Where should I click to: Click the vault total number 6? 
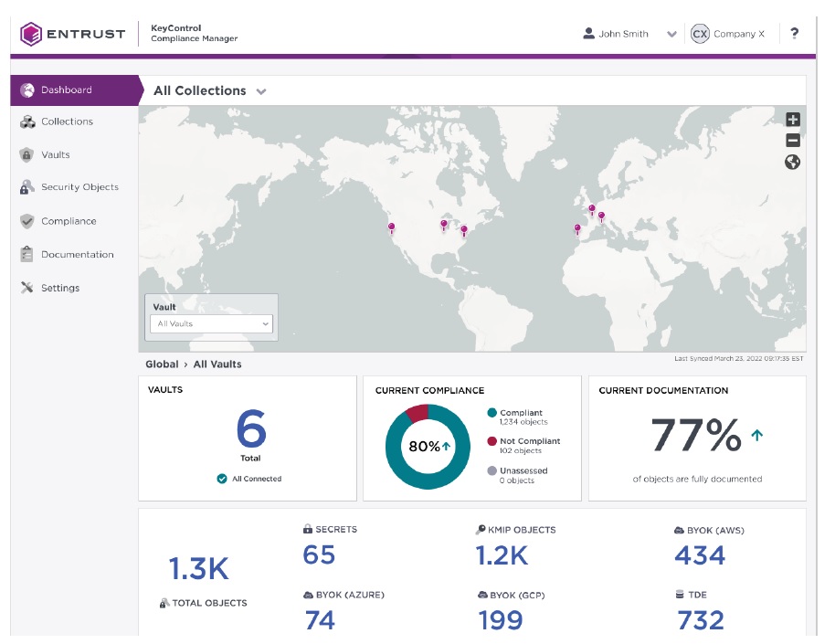[251, 428]
